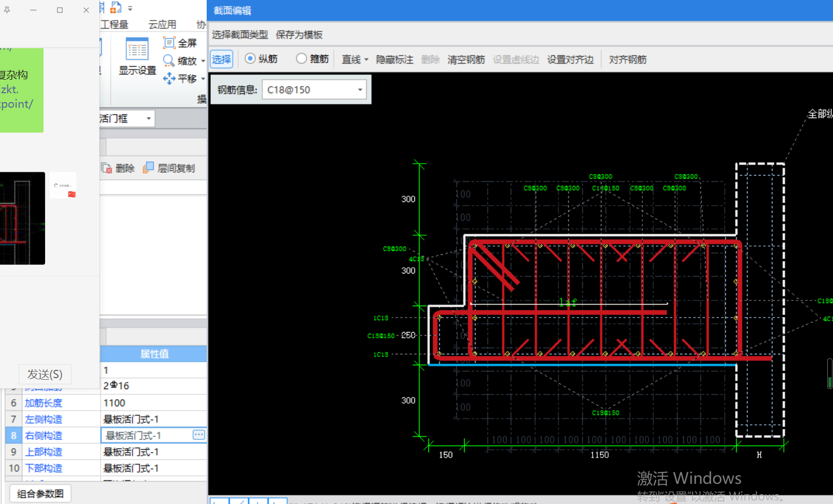
Task: Expand the Pan (平移) dropdown arrow
Action: click(x=203, y=79)
